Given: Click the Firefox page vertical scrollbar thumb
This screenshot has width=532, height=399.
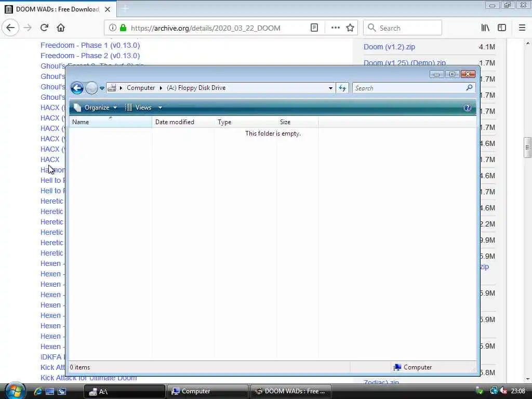Looking at the screenshot, I should (x=527, y=148).
